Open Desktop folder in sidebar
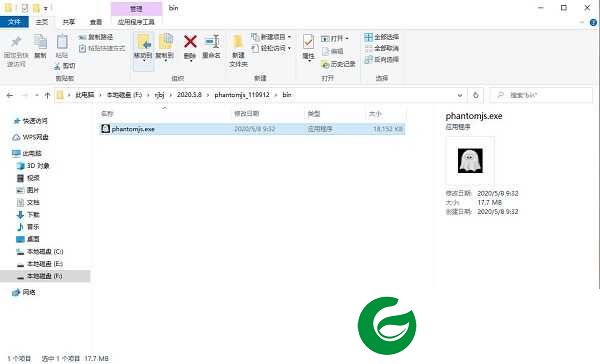The width and height of the screenshot is (600, 364). point(29,239)
